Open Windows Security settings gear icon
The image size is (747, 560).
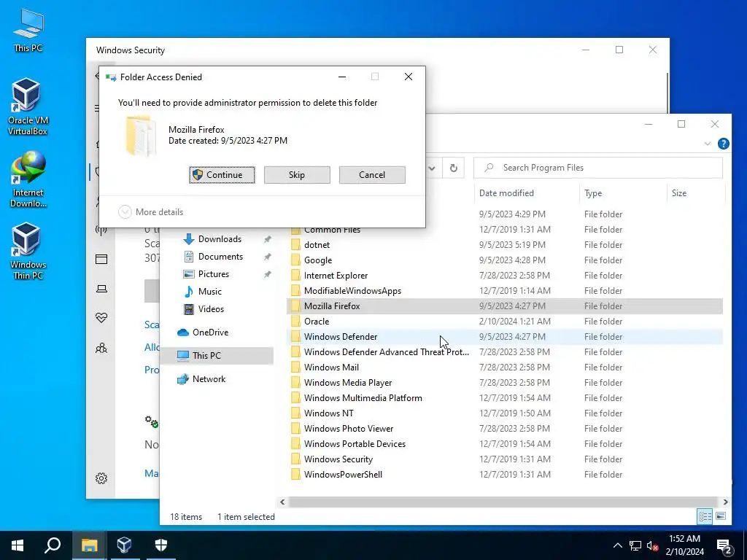pyautogui.click(x=101, y=478)
